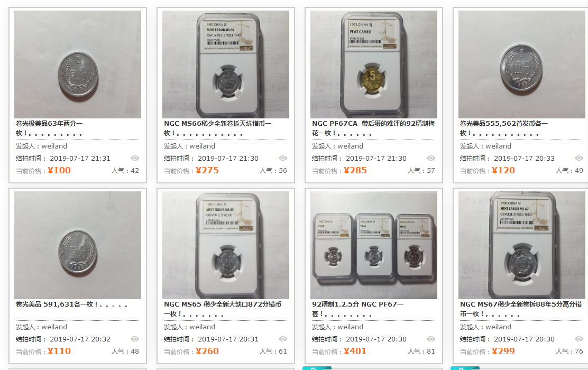Click the 2分 coin photo thumbnail

(x=78, y=64)
